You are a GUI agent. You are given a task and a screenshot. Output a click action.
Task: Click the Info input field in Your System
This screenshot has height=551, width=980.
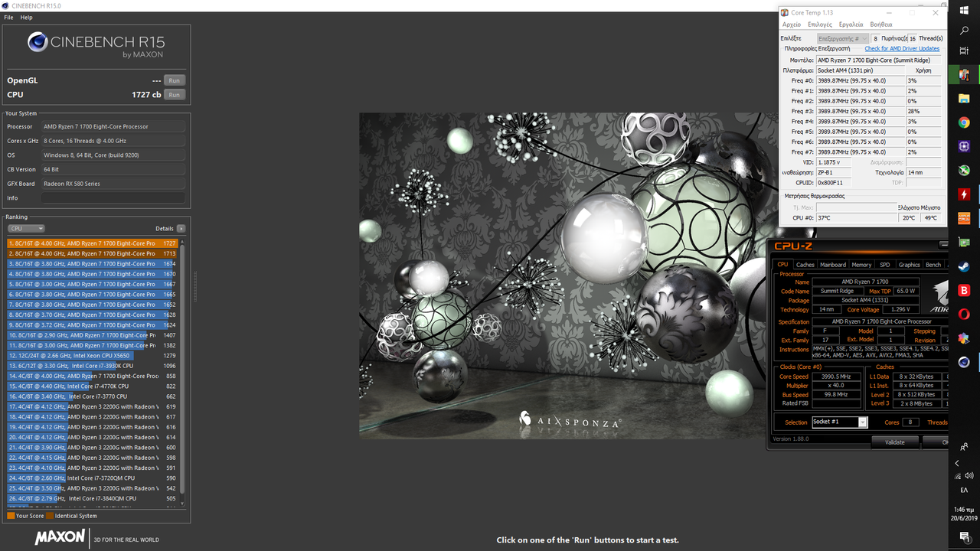pos(113,198)
